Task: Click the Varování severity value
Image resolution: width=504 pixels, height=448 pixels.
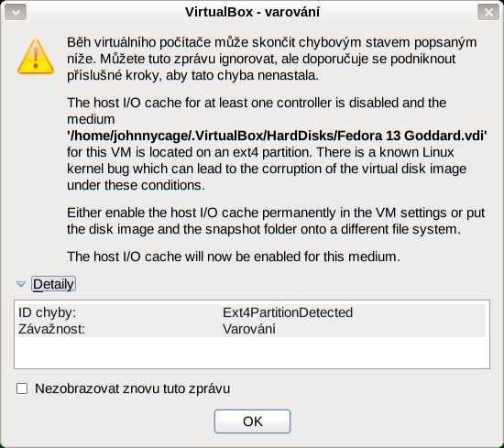Action: (x=249, y=329)
